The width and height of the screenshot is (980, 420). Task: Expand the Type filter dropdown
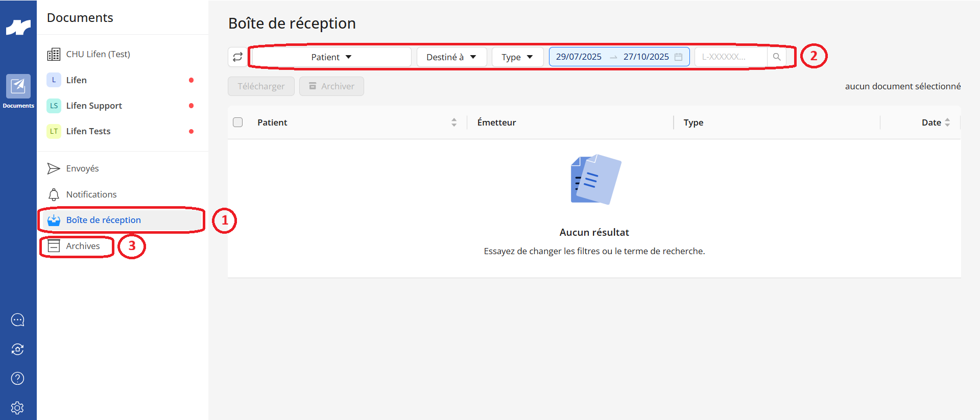point(517,57)
